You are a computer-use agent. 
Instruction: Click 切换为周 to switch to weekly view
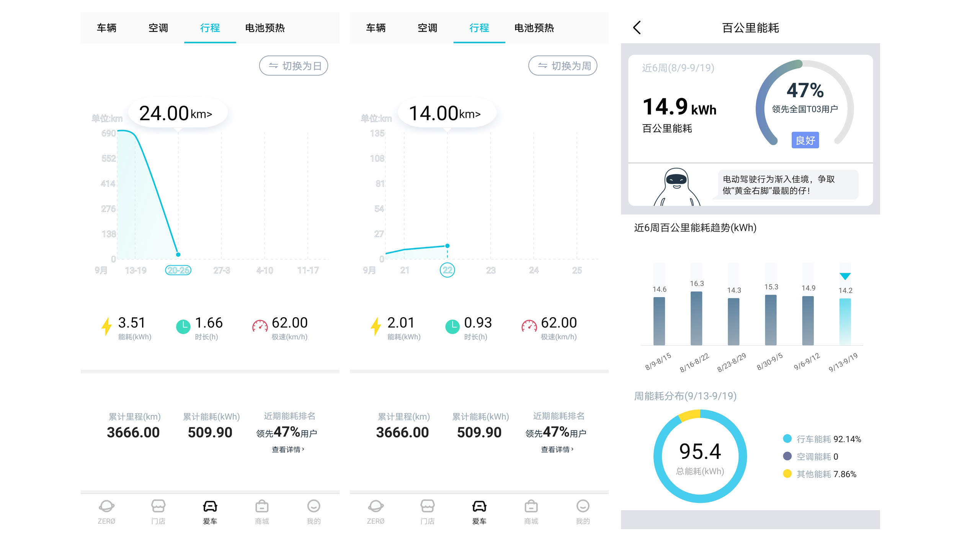click(x=562, y=65)
